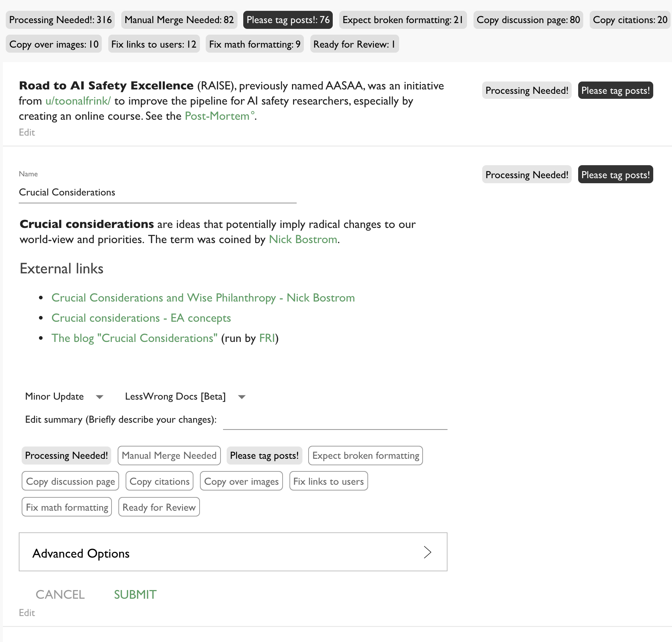Expand the Advanced Options chevron arrow
Viewport: 672px width, 642px height.
click(427, 552)
